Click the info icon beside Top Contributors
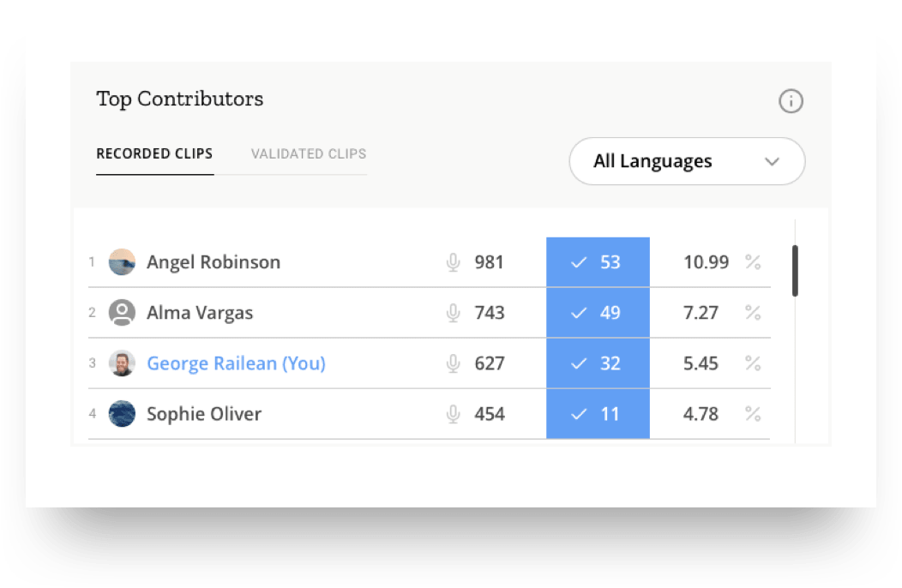 pos(791,102)
